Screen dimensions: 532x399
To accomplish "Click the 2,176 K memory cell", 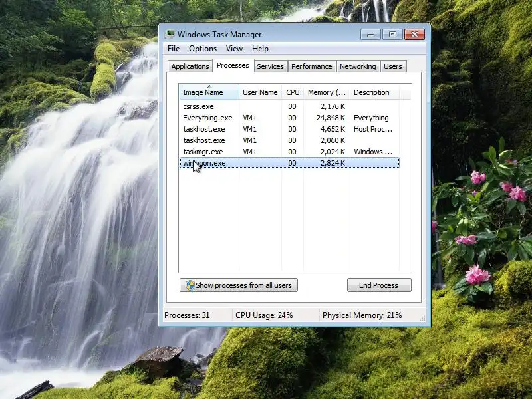I will [332, 106].
